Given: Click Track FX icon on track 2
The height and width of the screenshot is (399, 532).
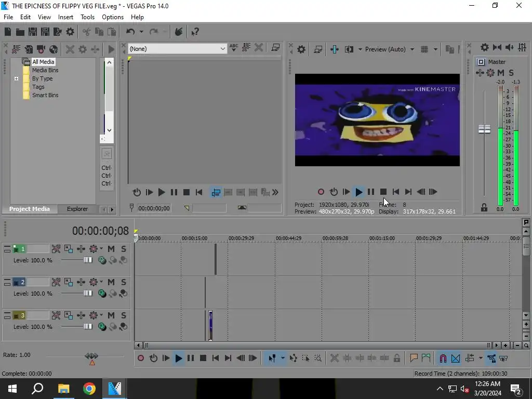Looking at the screenshot, I should tap(81, 282).
